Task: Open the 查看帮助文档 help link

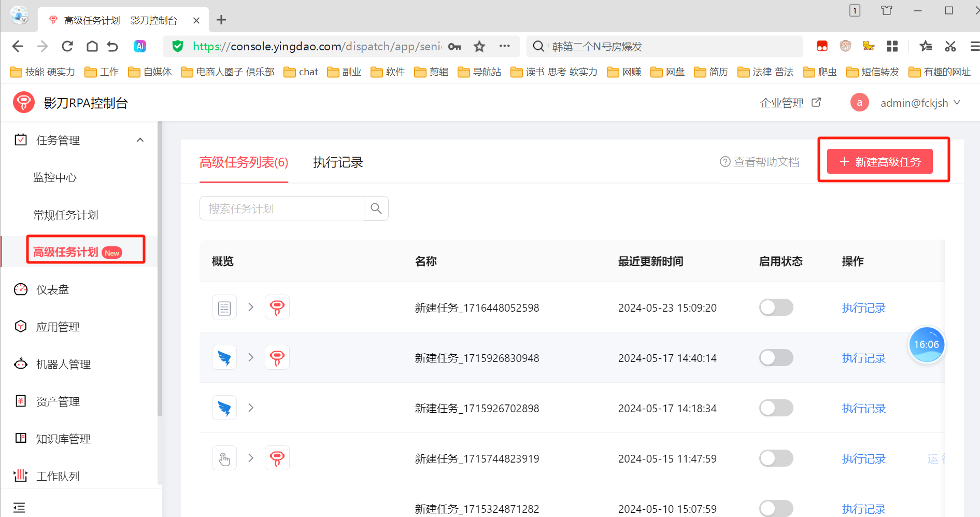Action: click(760, 162)
